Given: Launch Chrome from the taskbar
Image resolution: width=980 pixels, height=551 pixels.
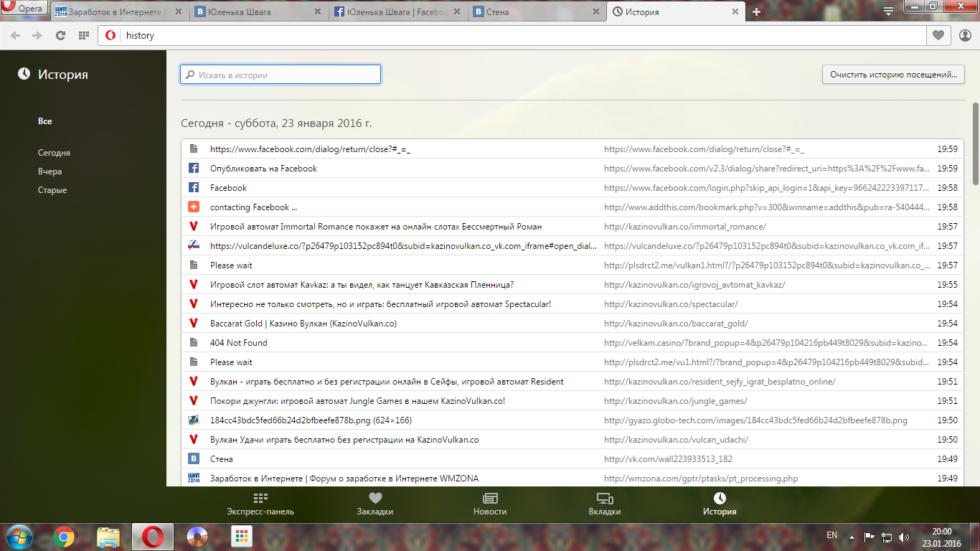Looking at the screenshot, I should click(x=64, y=537).
